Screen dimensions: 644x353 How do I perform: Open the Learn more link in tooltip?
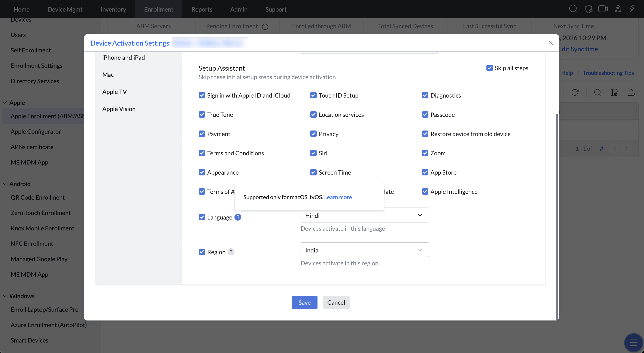[338, 197]
